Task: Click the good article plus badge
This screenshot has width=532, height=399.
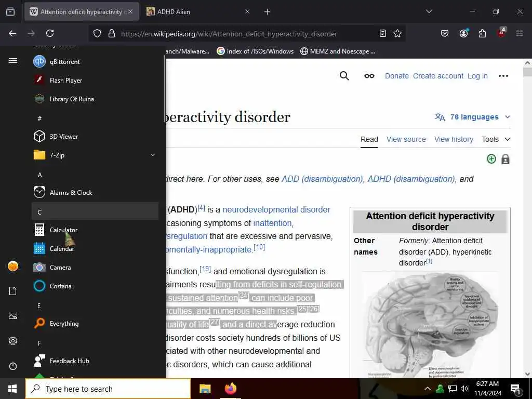Action: 491,159
